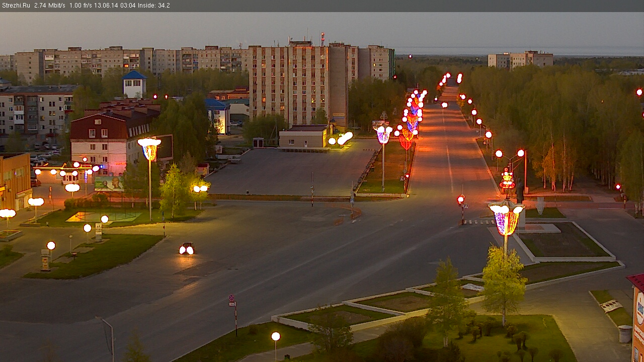Click the 2.74 Mbit/s bitrate value
The width and height of the screenshot is (644, 362).
50,6
